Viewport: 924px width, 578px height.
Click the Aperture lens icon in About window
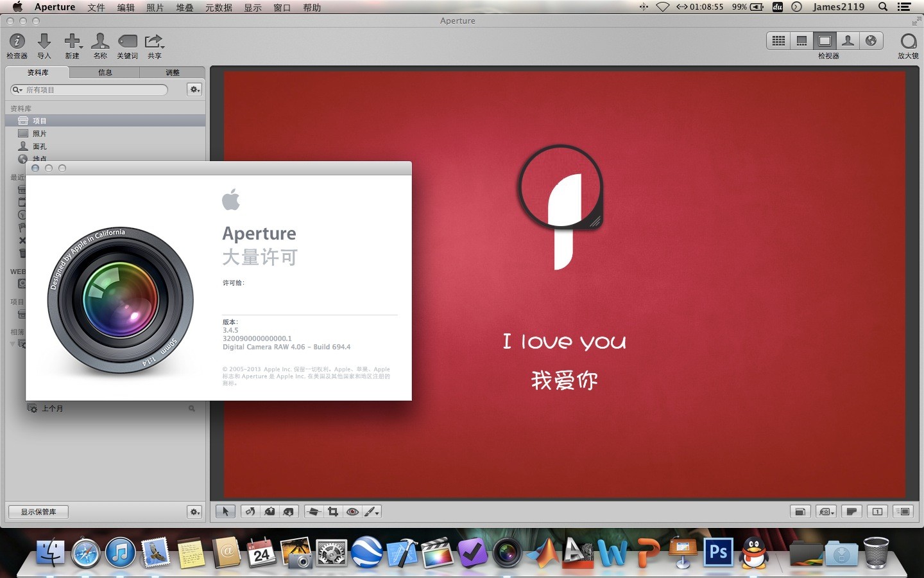pyautogui.click(x=121, y=301)
